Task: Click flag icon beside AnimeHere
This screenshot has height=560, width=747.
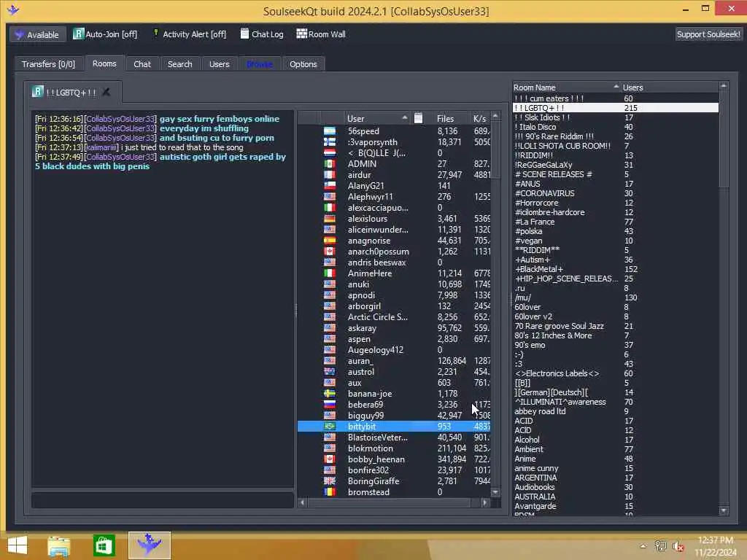Action: click(x=330, y=273)
